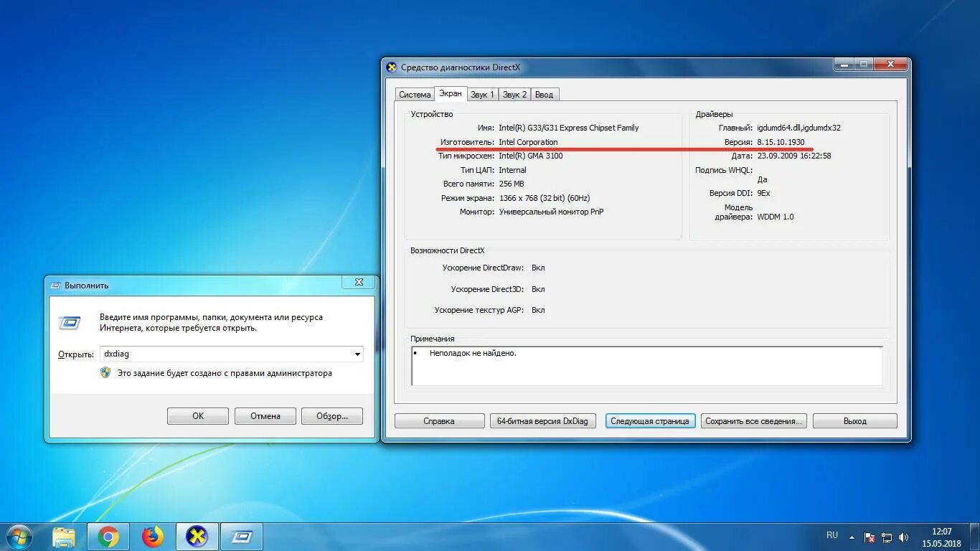Click the Show desktop strip in taskbar

tap(975, 537)
